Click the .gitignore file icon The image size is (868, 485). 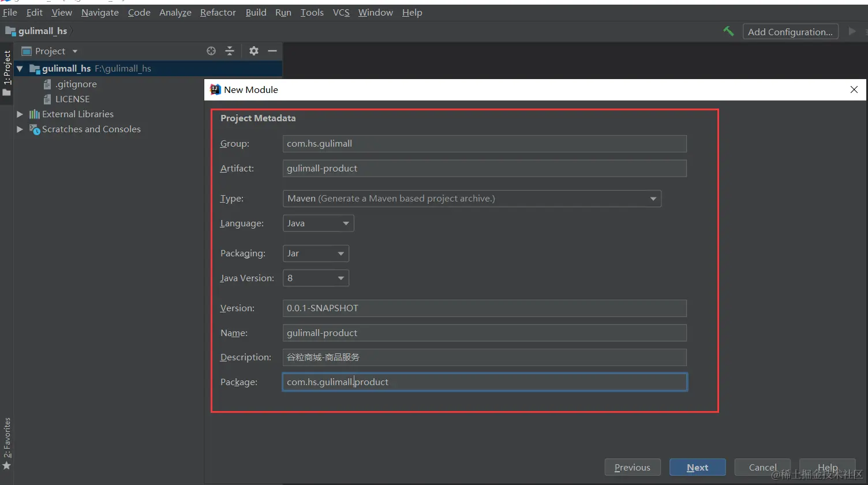47,84
